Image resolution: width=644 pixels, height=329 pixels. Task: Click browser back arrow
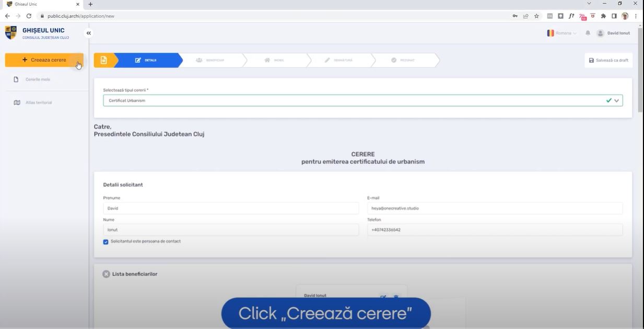(7, 16)
